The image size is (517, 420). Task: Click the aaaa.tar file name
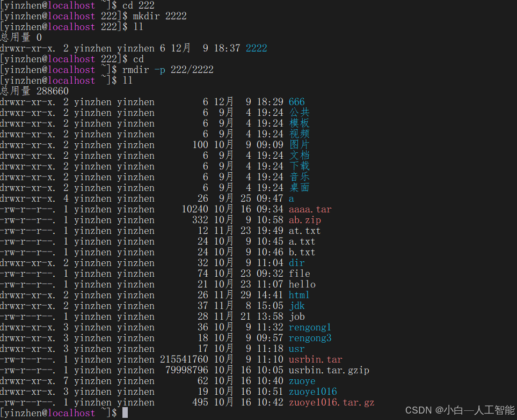coord(310,209)
